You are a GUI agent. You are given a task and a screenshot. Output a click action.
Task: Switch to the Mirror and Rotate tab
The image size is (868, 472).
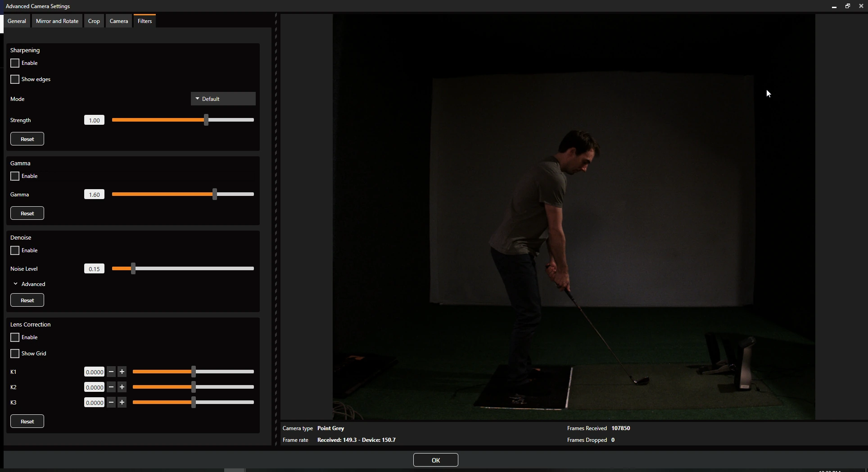(x=57, y=21)
